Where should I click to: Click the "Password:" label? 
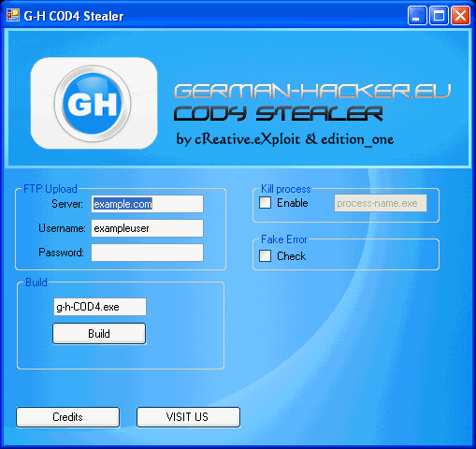pos(61,253)
